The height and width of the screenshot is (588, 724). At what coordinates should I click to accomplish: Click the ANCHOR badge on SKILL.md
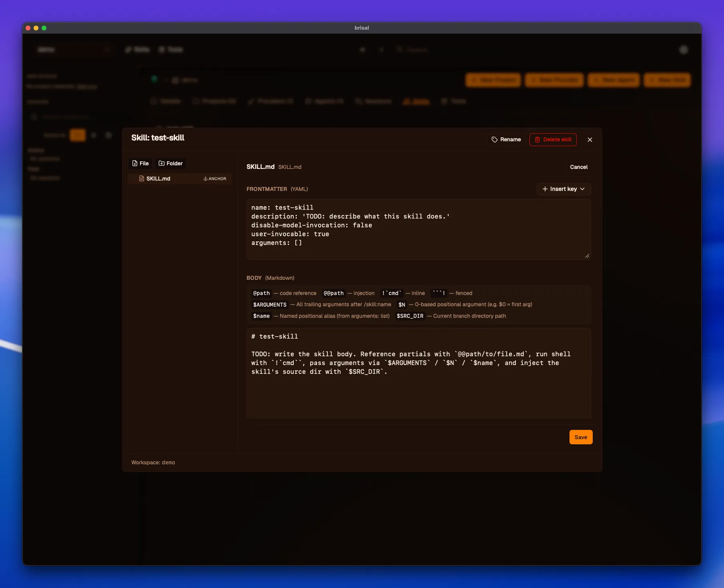[x=215, y=179]
